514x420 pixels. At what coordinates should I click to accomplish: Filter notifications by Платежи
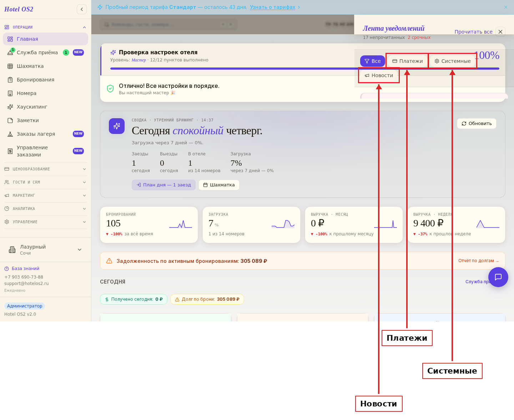(408, 61)
